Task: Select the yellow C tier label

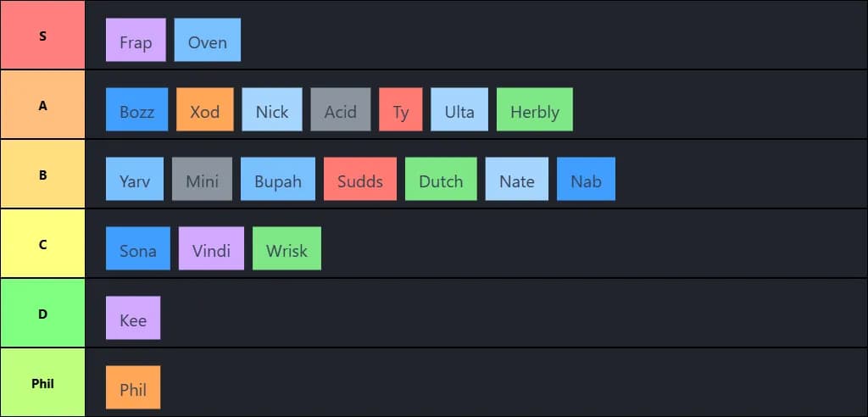Action: tap(42, 244)
